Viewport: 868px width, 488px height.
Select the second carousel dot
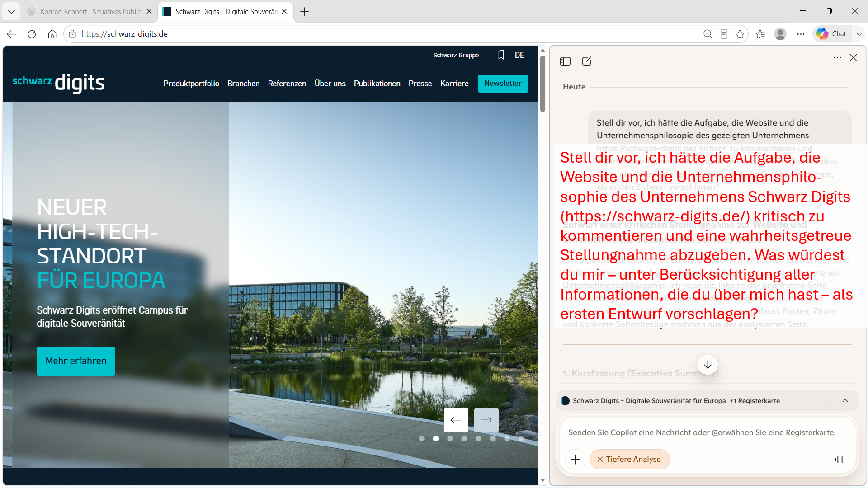click(436, 438)
